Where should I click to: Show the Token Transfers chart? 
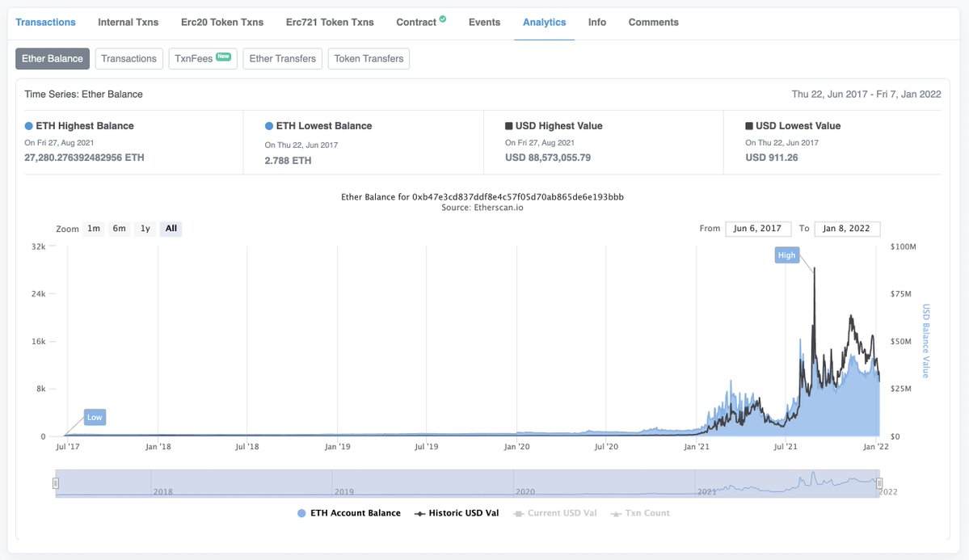pos(369,58)
